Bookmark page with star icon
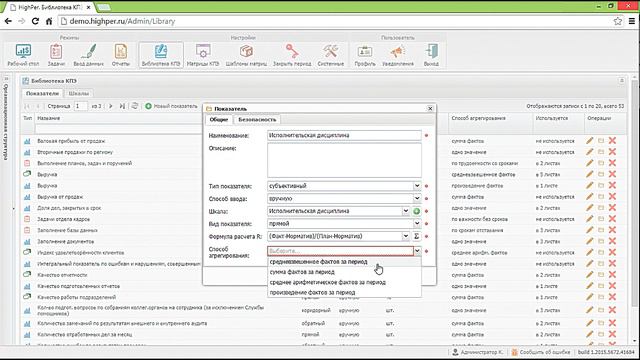Image resolution: width=640 pixels, height=360 pixels. point(618,21)
